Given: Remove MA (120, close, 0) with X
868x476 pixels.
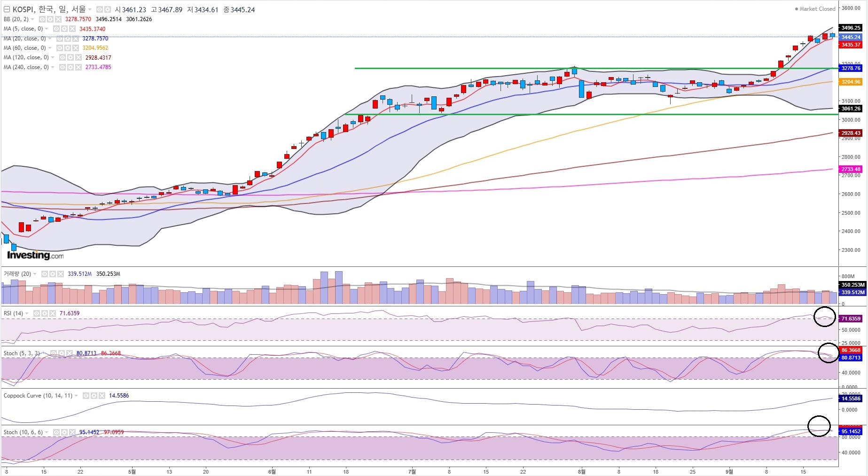Looking at the screenshot, I should pyautogui.click(x=78, y=57).
